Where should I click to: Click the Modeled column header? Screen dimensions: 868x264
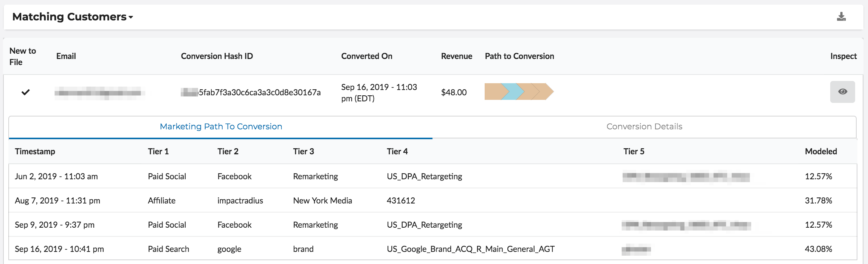821,152
